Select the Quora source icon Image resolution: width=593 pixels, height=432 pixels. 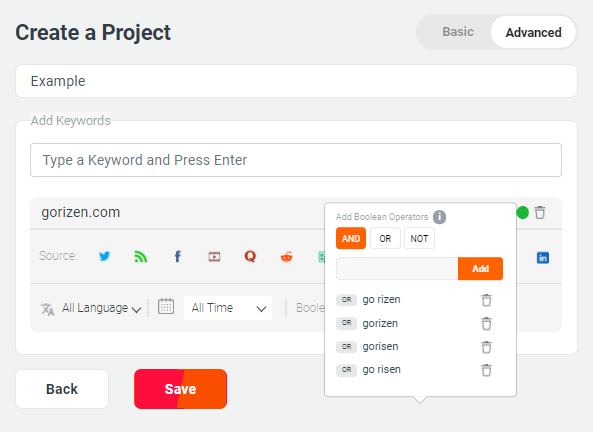250,256
